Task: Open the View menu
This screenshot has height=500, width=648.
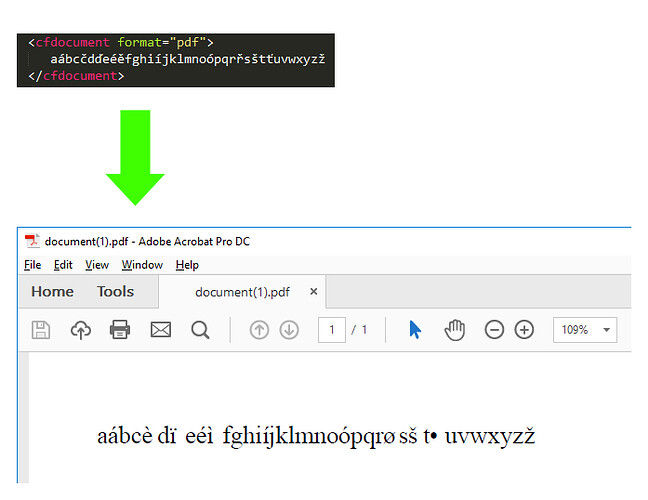Action: coord(97,265)
